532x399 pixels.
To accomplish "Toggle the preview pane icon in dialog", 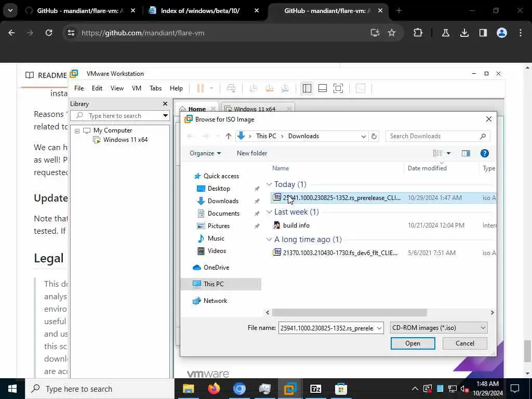I will pyautogui.click(x=466, y=153).
